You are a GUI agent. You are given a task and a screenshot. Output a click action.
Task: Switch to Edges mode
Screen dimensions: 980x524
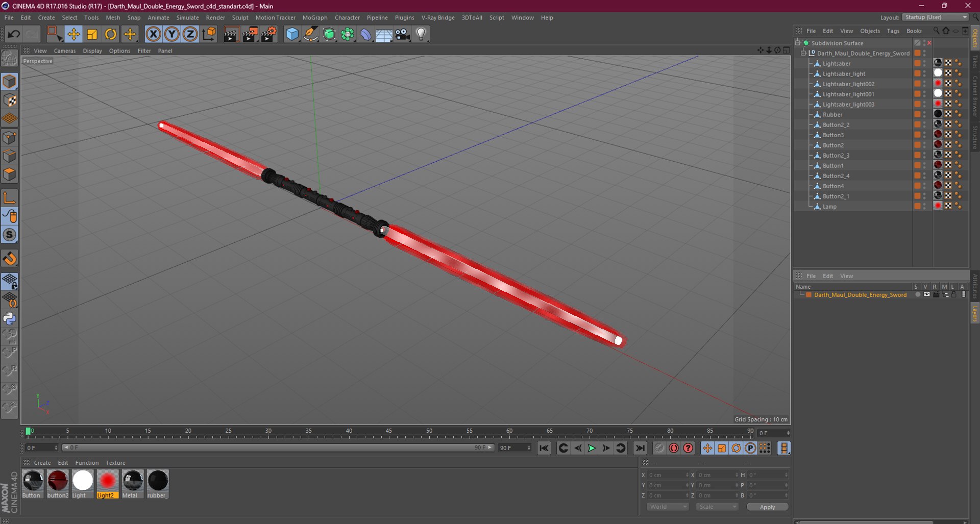pos(10,156)
